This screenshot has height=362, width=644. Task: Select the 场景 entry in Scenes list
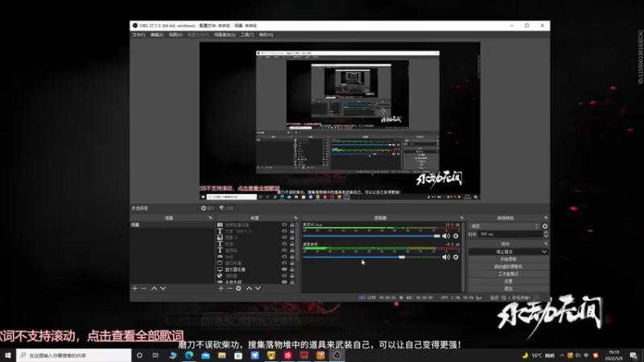tap(172, 225)
